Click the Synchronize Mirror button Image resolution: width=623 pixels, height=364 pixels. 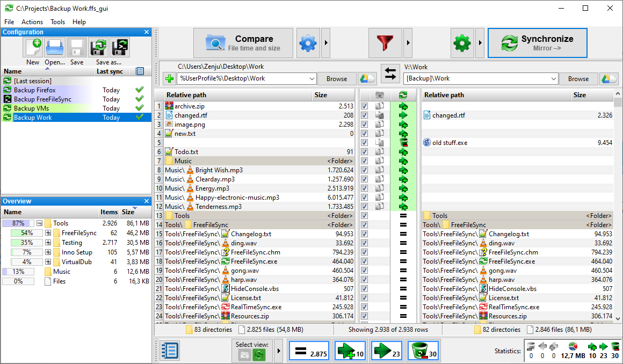(x=537, y=42)
